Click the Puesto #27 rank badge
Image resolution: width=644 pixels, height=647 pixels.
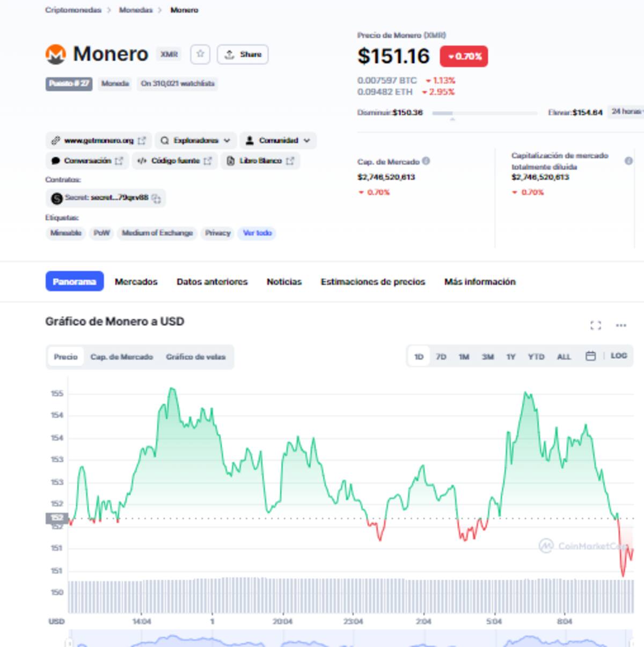[69, 84]
